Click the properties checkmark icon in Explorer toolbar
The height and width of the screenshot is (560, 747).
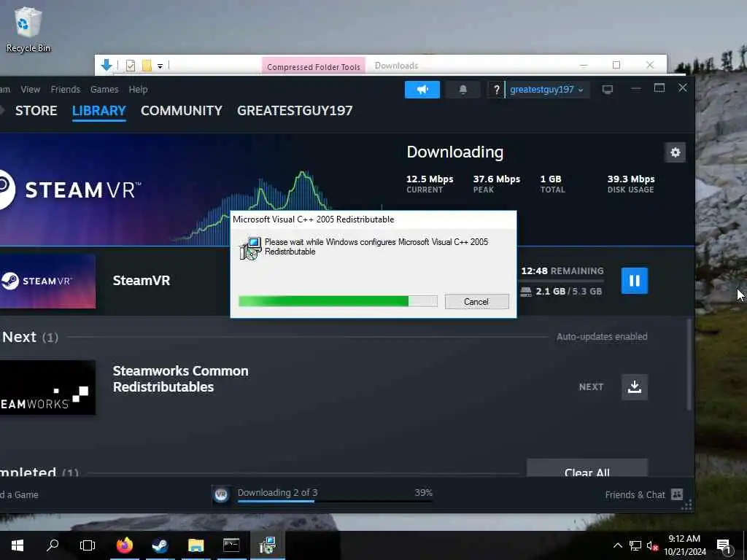131,66
